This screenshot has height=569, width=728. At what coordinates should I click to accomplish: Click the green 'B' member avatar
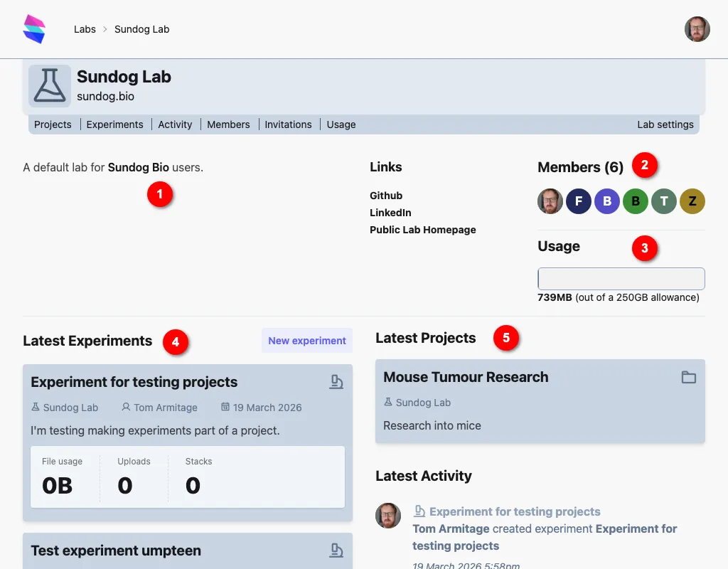(636, 201)
